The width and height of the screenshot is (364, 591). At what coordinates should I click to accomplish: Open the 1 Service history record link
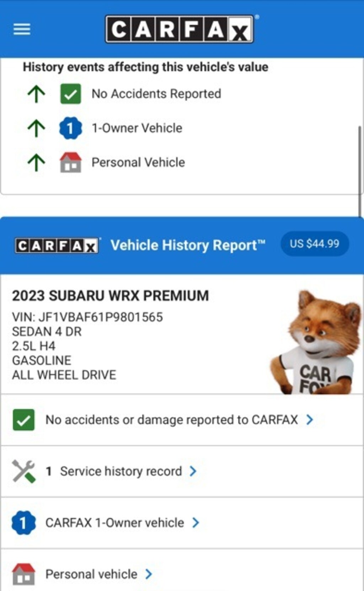[x=114, y=471]
